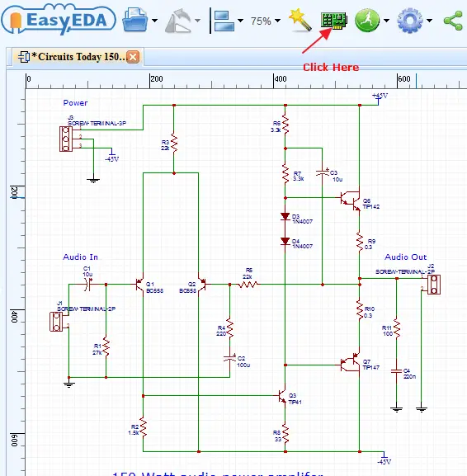The height and width of the screenshot is (476, 467).
Task: Select resistor R2 1.5k
Action: pyautogui.click(x=143, y=427)
